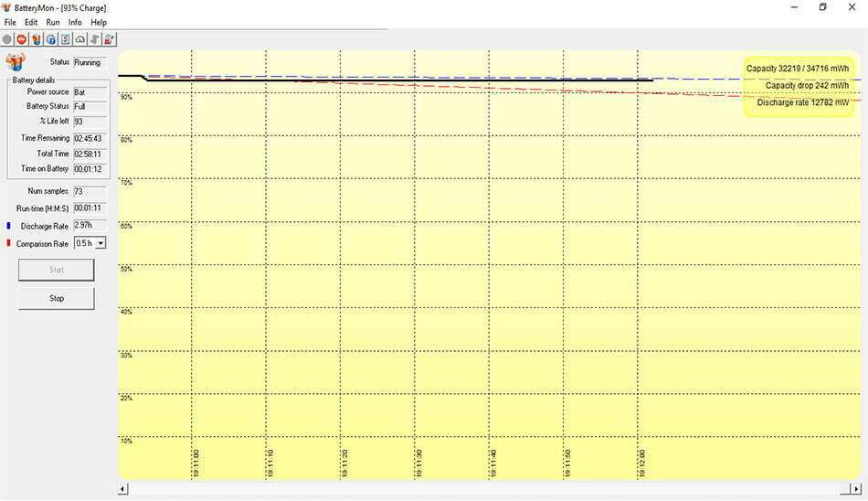This screenshot has width=868, height=501.
Task: Click the graph scroll left arrow
Action: click(x=123, y=489)
